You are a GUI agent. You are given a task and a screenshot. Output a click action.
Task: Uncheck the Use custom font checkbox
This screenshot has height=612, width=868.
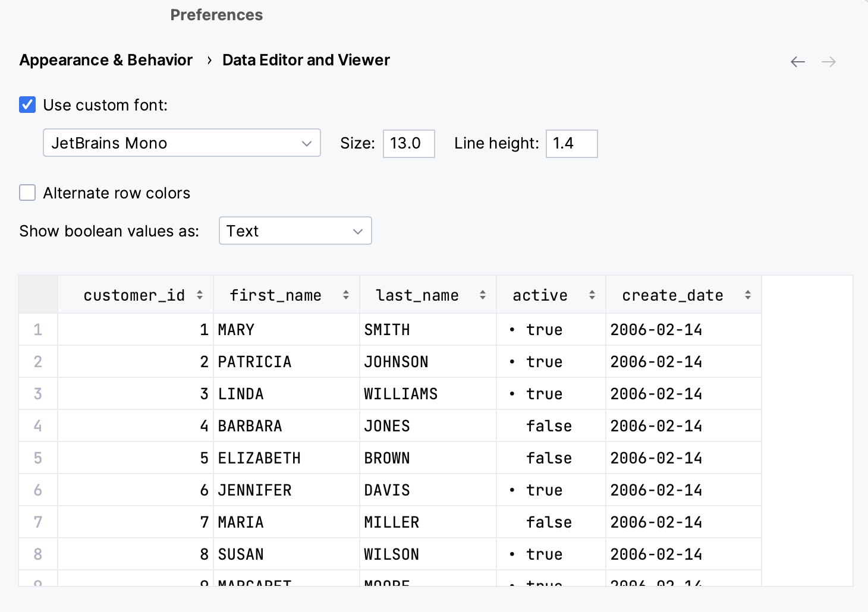27,105
